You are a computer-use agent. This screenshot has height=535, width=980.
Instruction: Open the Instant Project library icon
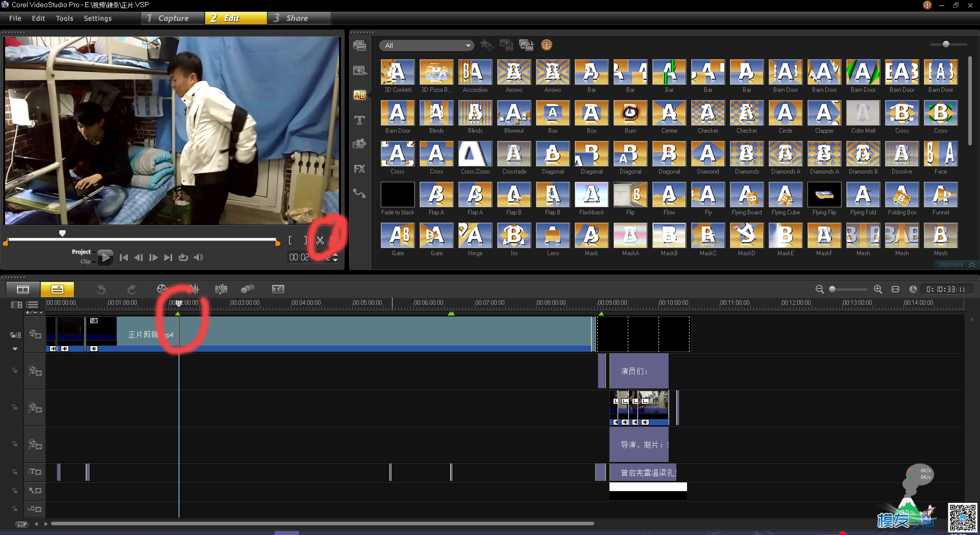tap(359, 70)
